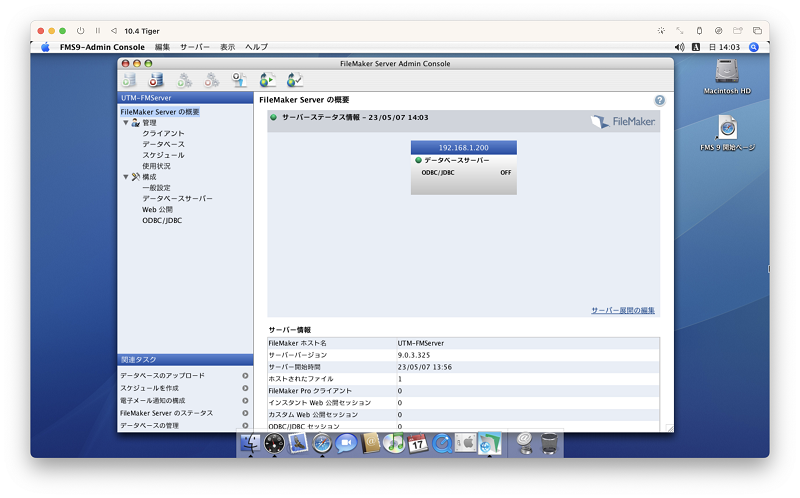Click the Start Database Server toolbar icon

(x=129, y=80)
